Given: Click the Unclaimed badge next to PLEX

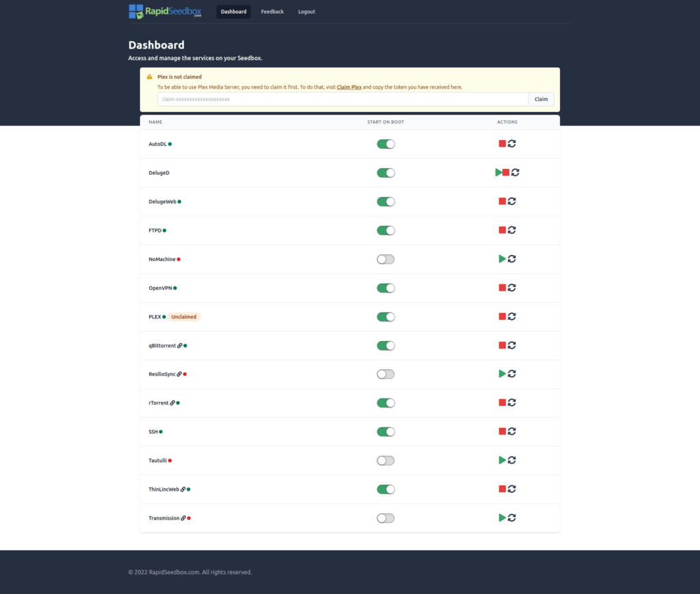Looking at the screenshot, I should tap(184, 317).
